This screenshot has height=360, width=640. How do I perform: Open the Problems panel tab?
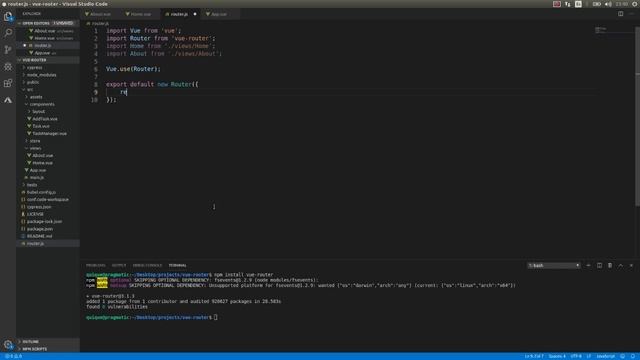click(x=96, y=265)
